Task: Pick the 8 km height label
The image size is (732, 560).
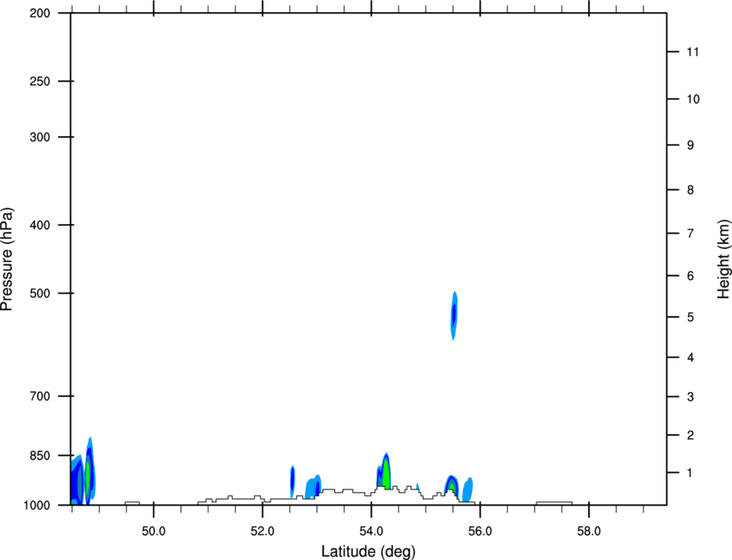Action: tap(691, 190)
